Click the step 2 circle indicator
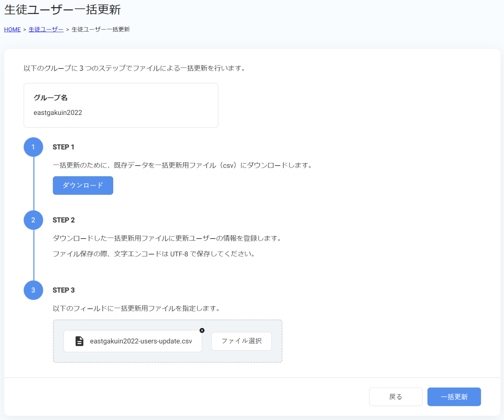The image size is (504, 420). 33,220
